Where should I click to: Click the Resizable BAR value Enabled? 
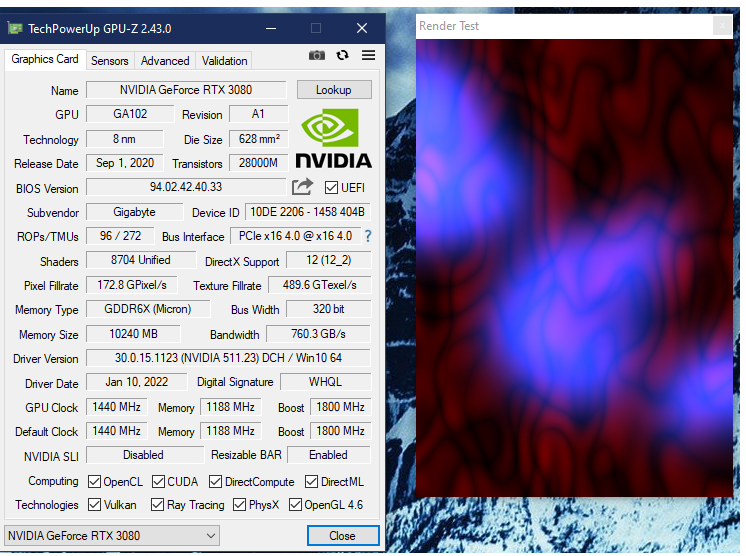[329, 455]
